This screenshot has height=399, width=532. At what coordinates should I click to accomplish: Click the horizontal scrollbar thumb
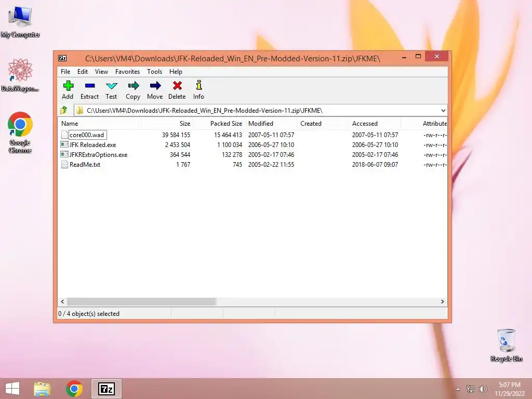point(141,301)
